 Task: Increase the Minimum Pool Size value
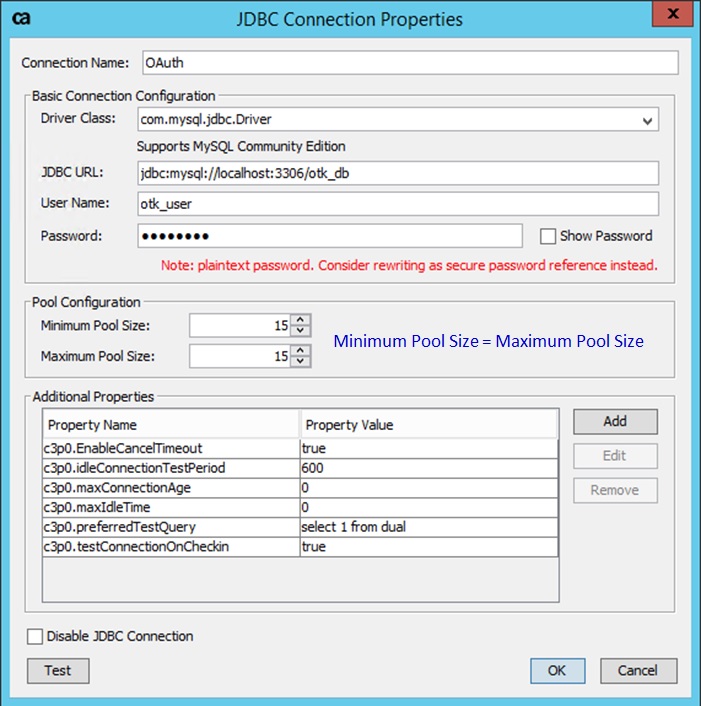click(302, 320)
